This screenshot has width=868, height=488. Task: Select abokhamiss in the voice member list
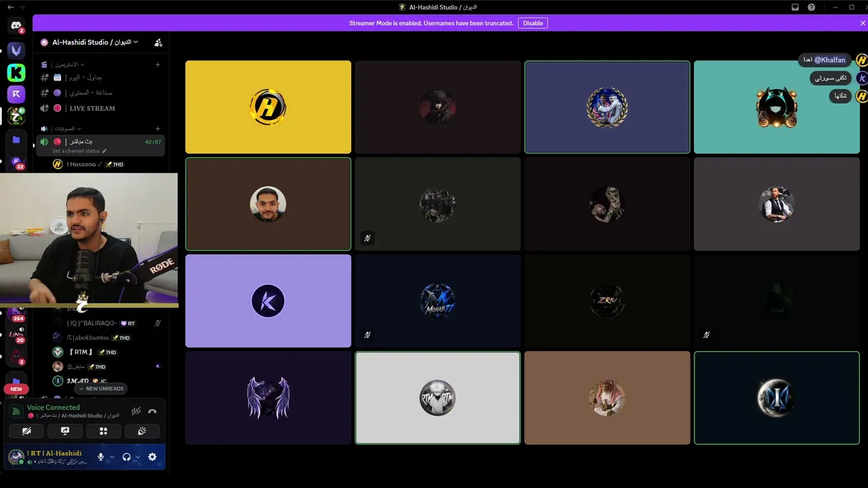click(108, 338)
